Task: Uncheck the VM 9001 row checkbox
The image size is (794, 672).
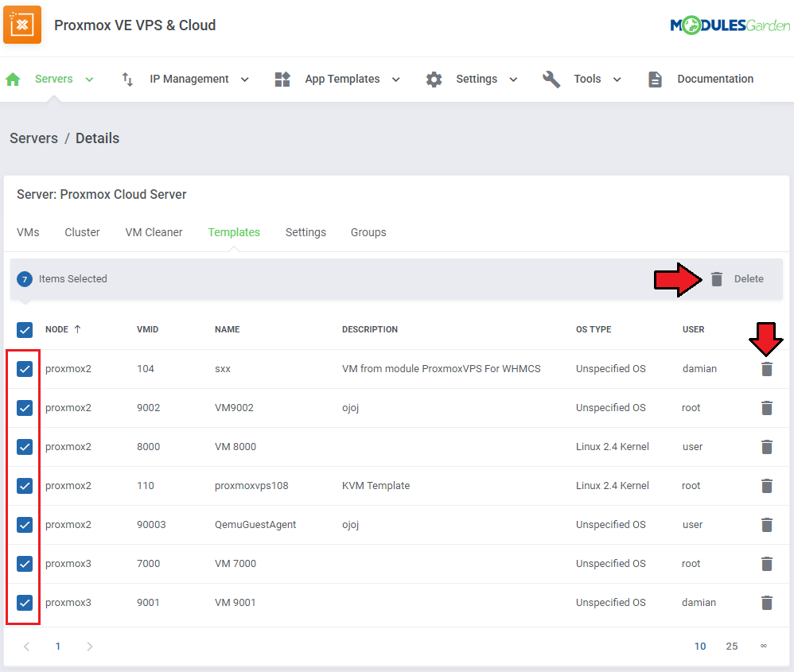Action: pyautogui.click(x=25, y=603)
